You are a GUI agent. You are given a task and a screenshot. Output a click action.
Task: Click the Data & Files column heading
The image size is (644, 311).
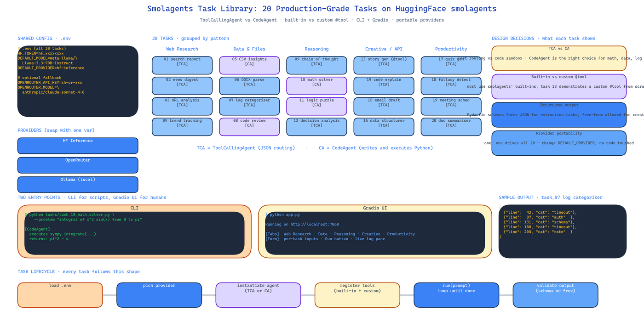249,49
